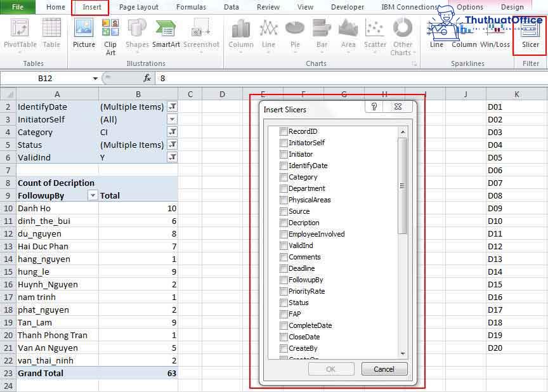The image size is (548, 392).
Task: Insert Clip Art
Action: 110,35
